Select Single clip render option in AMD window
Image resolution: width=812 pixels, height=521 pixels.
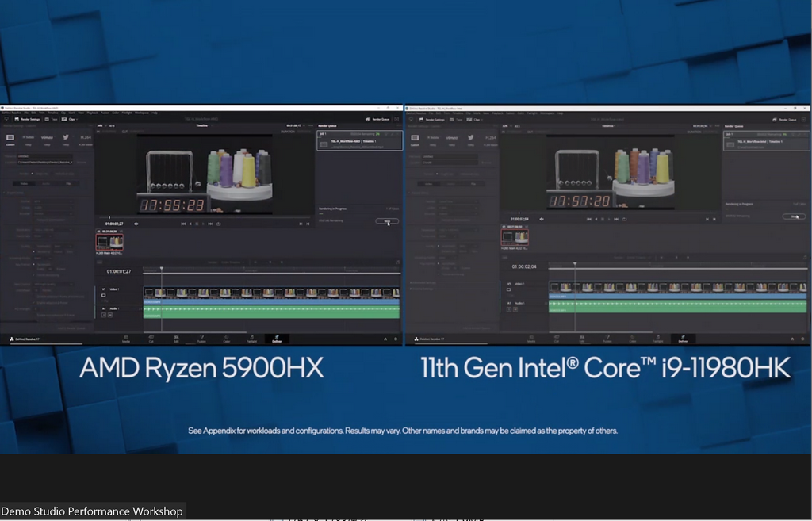[40, 174]
